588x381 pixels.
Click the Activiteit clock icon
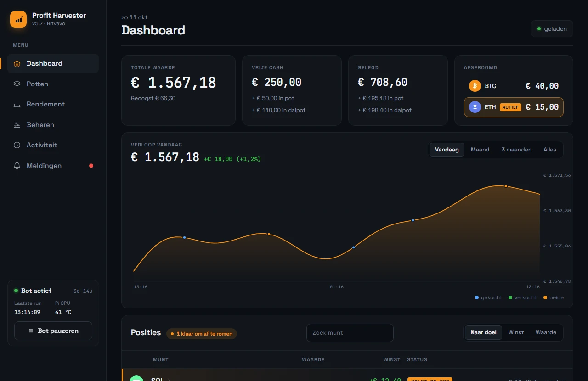coord(17,145)
